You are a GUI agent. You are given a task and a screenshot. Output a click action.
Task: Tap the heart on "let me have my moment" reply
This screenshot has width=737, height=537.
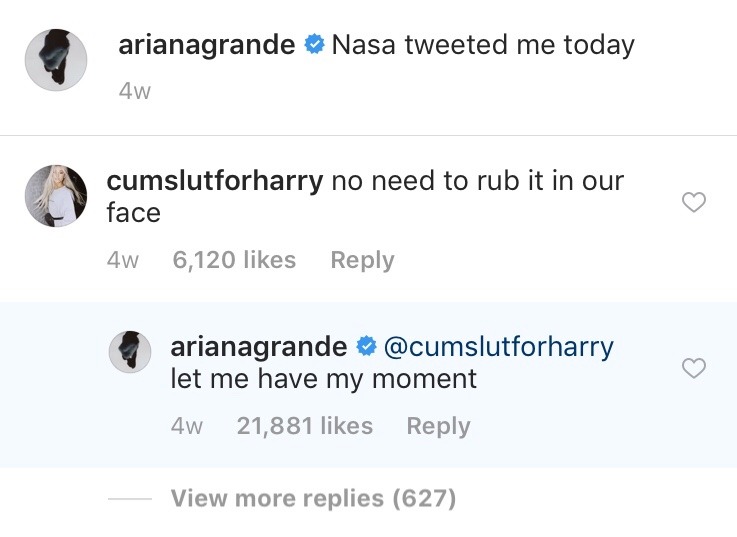(693, 369)
